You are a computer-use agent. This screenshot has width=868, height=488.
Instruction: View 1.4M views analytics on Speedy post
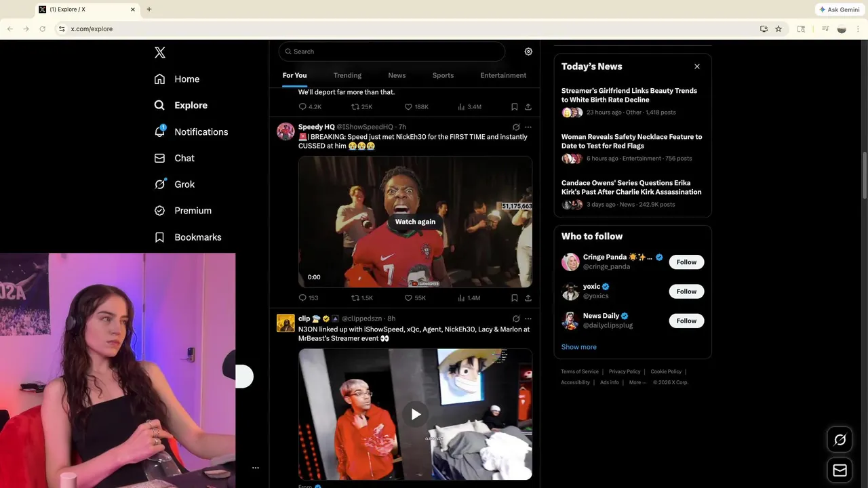click(469, 298)
